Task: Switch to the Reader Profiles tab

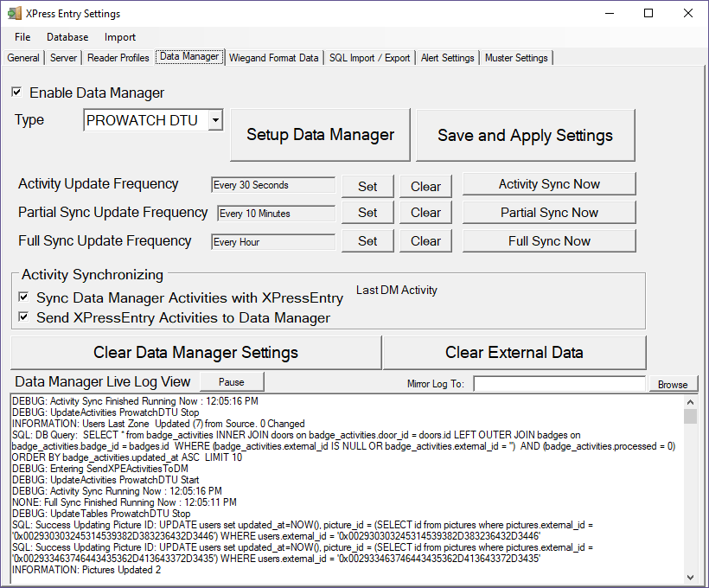Action: 118,58
